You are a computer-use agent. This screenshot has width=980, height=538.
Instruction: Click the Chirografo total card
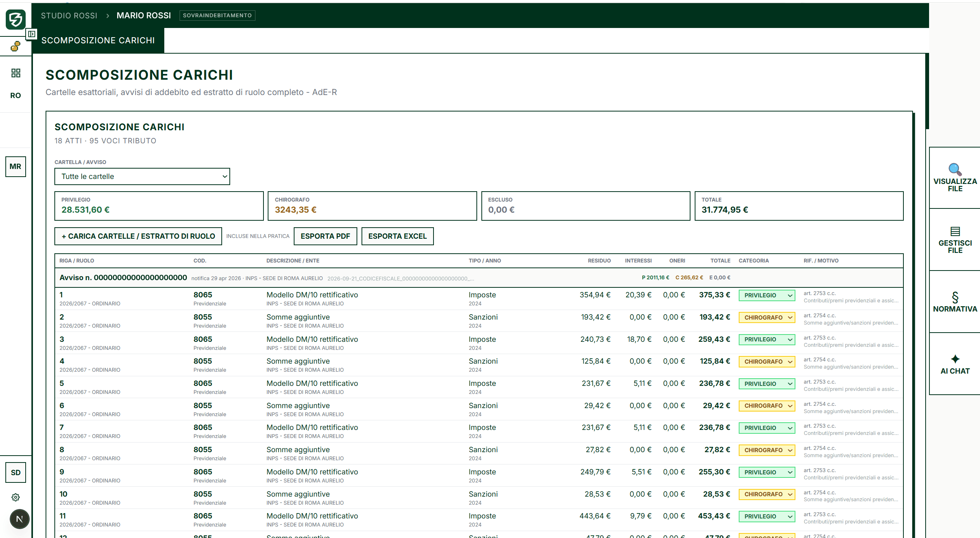coord(372,206)
